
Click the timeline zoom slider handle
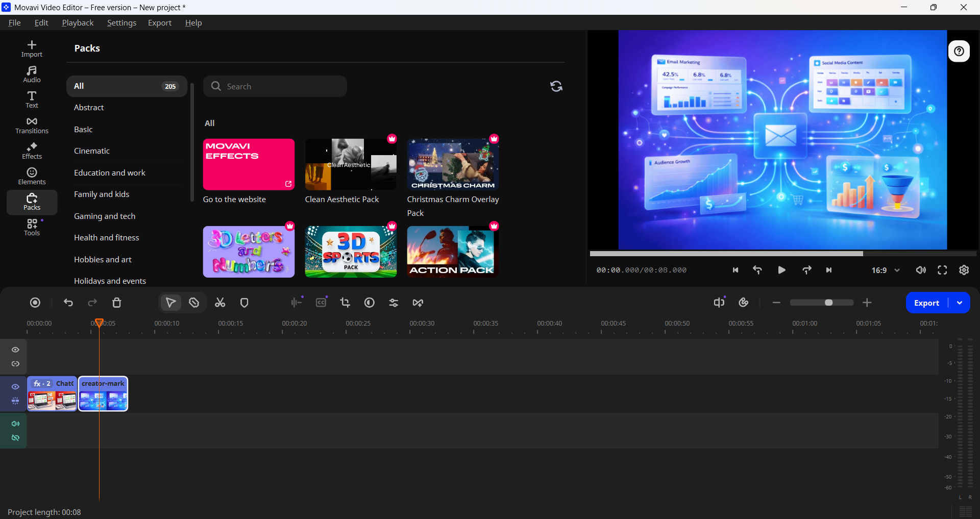[829, 303]
